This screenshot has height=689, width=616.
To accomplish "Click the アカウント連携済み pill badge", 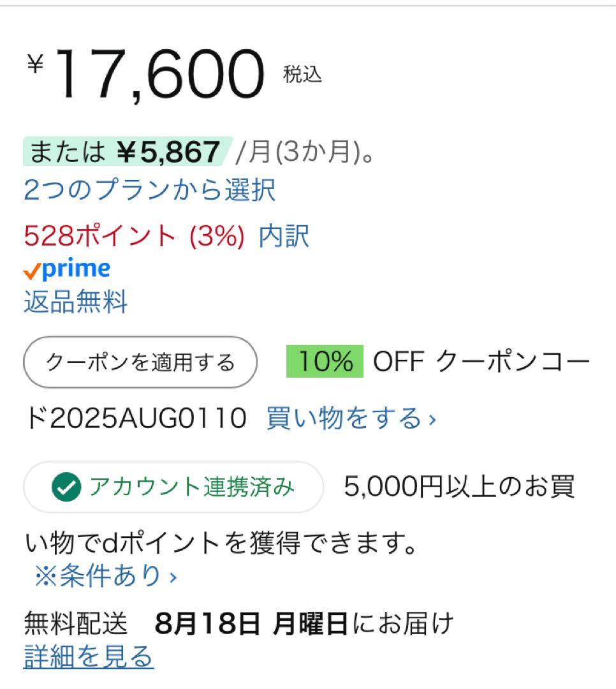I will click(x=172, y=487).
